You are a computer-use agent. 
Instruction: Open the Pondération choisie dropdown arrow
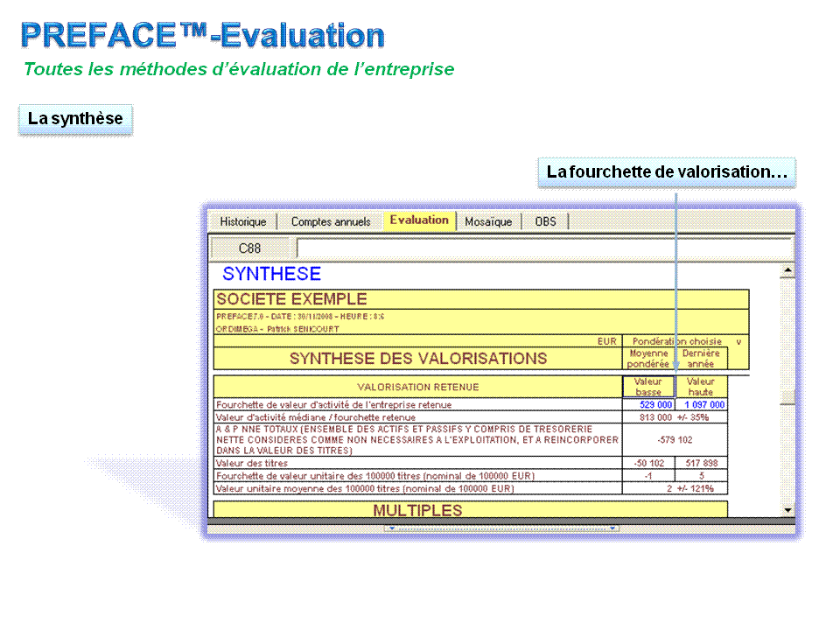pos(738,342)
